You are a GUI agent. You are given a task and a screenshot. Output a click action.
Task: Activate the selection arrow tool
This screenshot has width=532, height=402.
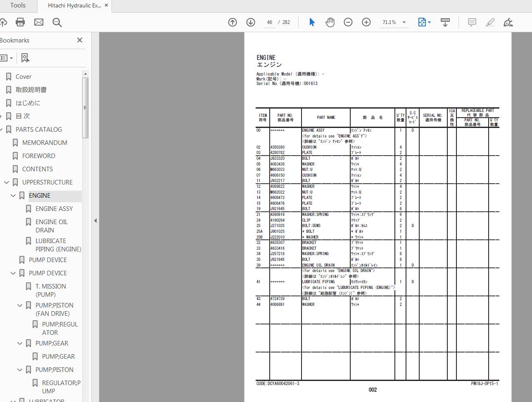pyautogui.click(x=312, y=22)
